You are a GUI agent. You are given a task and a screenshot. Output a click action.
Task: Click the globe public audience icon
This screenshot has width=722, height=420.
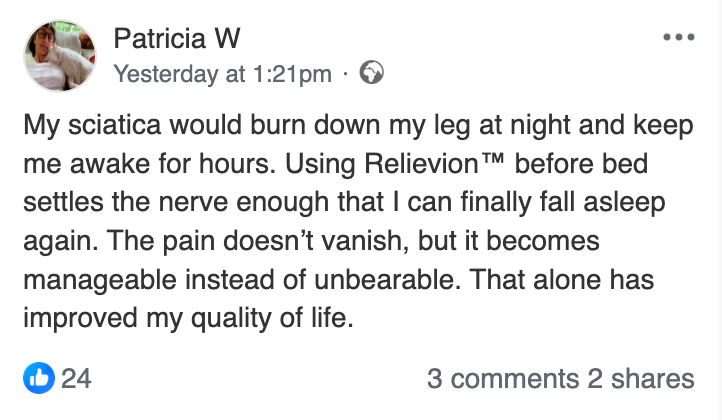(370, 73)
